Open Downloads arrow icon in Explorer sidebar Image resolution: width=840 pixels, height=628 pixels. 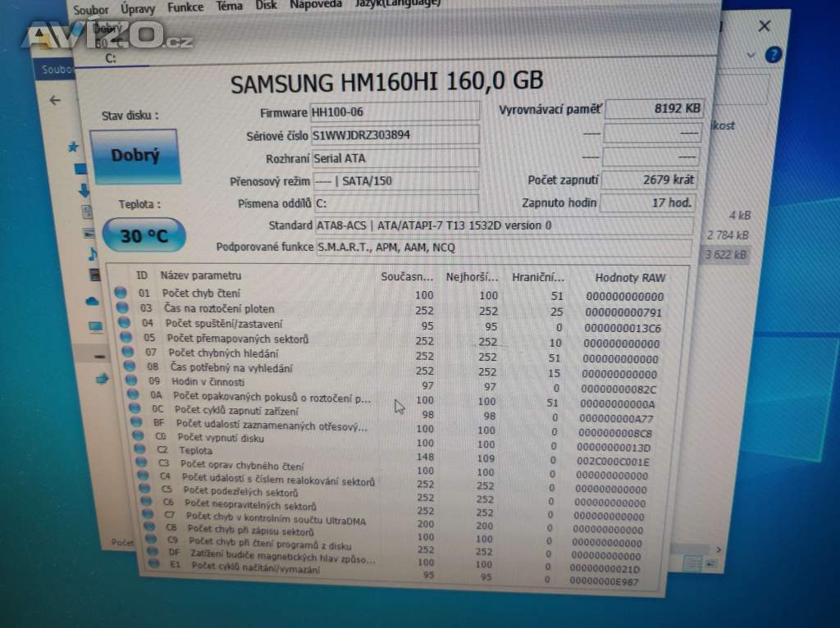point(84,189)
